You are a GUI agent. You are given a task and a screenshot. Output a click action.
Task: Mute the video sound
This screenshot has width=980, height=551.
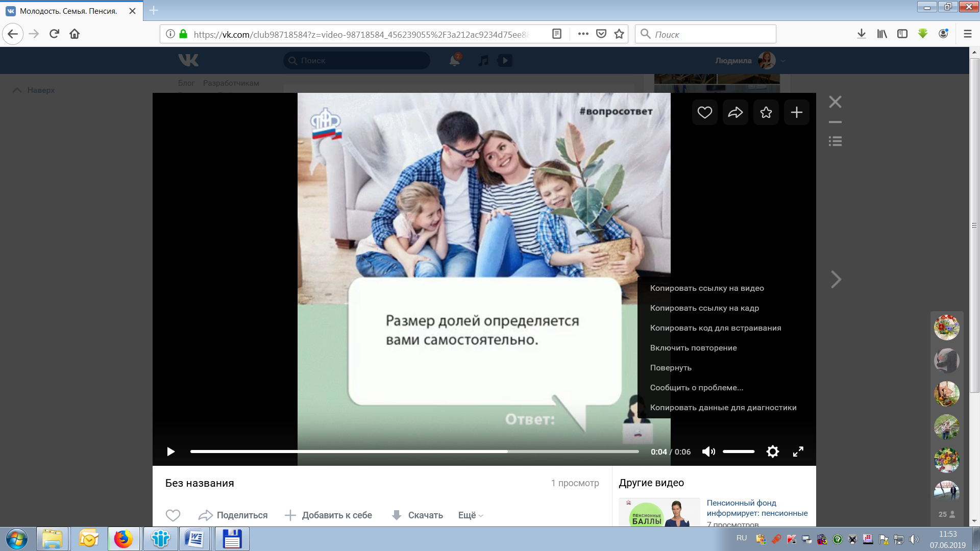tap(708, 452)
